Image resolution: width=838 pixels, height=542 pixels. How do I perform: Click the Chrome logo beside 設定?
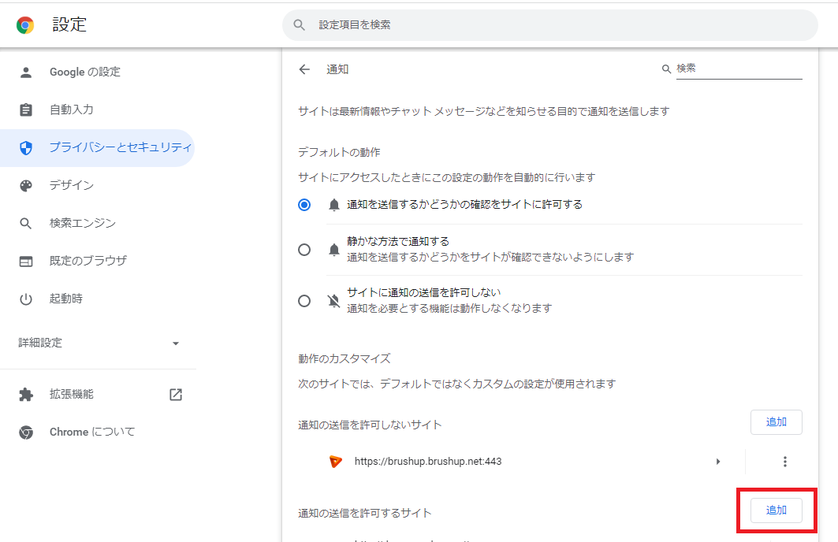pos(25,25)
